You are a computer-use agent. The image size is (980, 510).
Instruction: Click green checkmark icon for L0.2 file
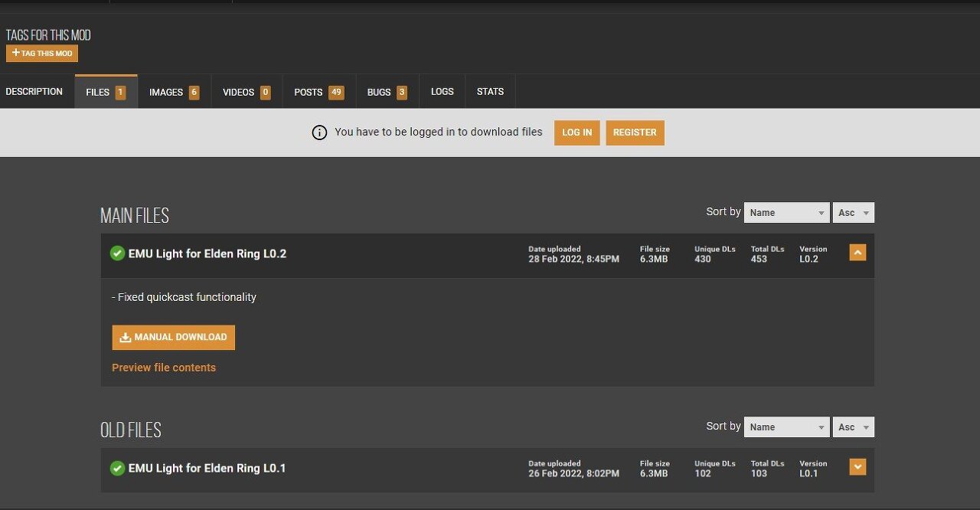click(117, 253)
